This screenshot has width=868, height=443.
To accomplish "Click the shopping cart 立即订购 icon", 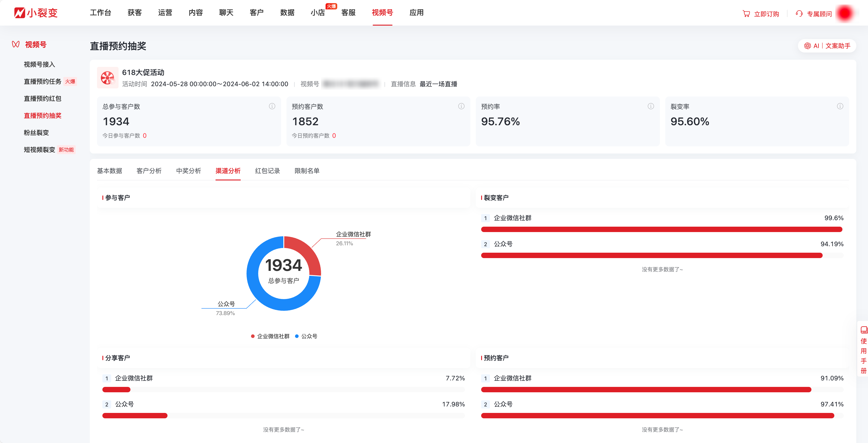I will (x=746, y=14).
